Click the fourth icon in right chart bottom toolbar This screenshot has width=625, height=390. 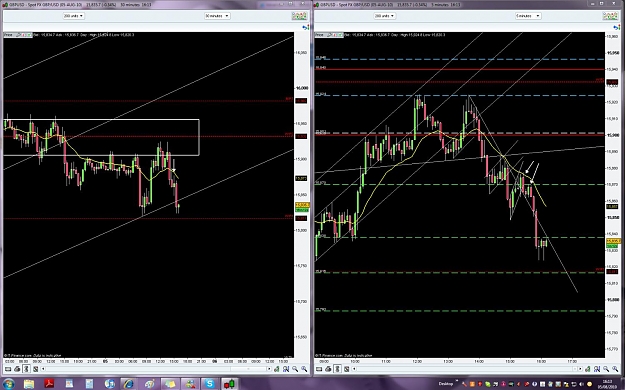coord(346,369)
